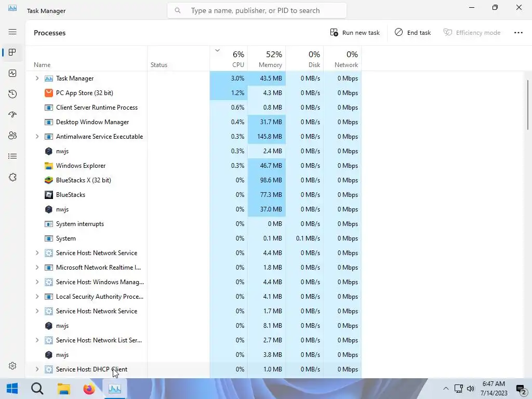Screen dimensions: 532x399
Task: Click Run new task button
Action: pos(354,33)
